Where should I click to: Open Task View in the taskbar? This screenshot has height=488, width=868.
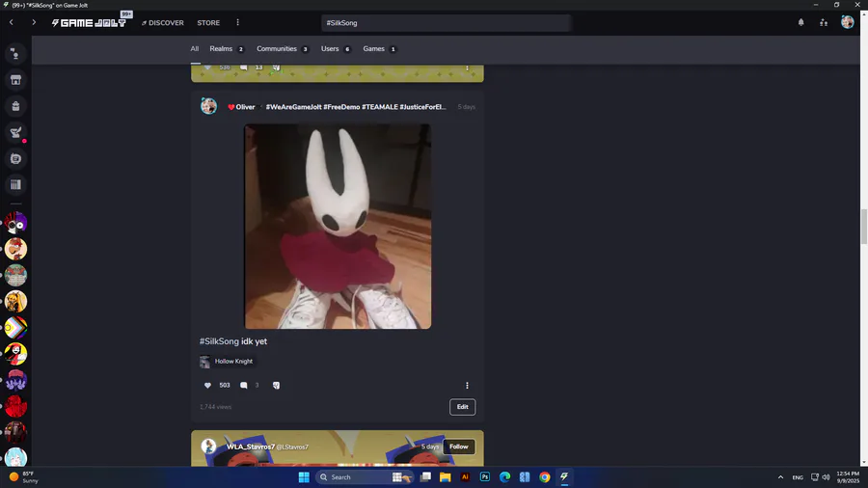pos(425,477)
